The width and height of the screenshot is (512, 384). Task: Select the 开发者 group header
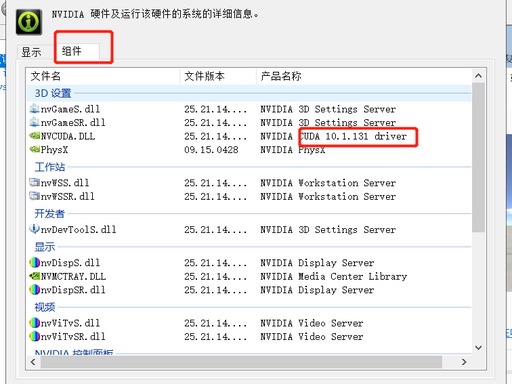click(x=50, y=213)
